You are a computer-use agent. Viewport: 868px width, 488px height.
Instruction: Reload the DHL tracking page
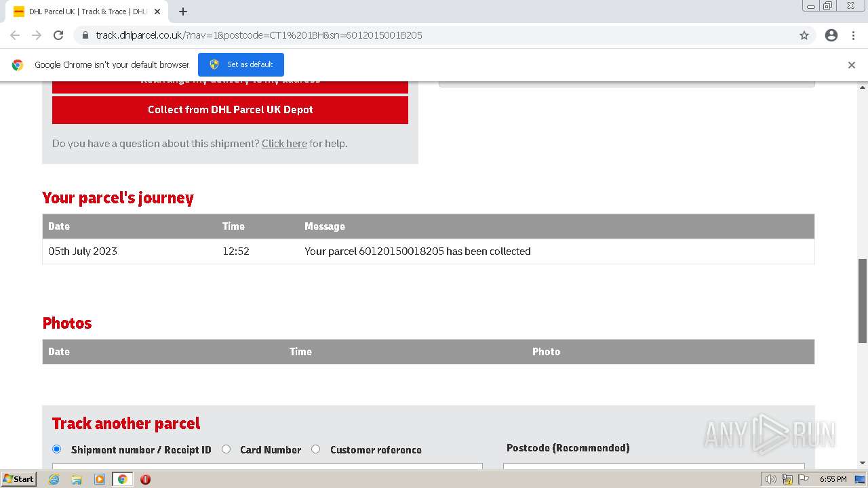[58, 35]
